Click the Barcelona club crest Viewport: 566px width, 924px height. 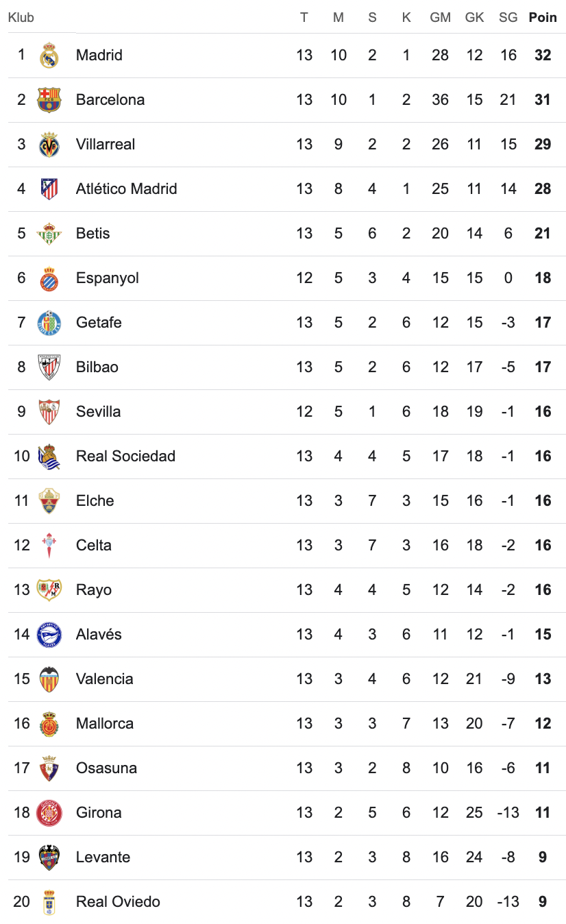click(x=49, y=100)
